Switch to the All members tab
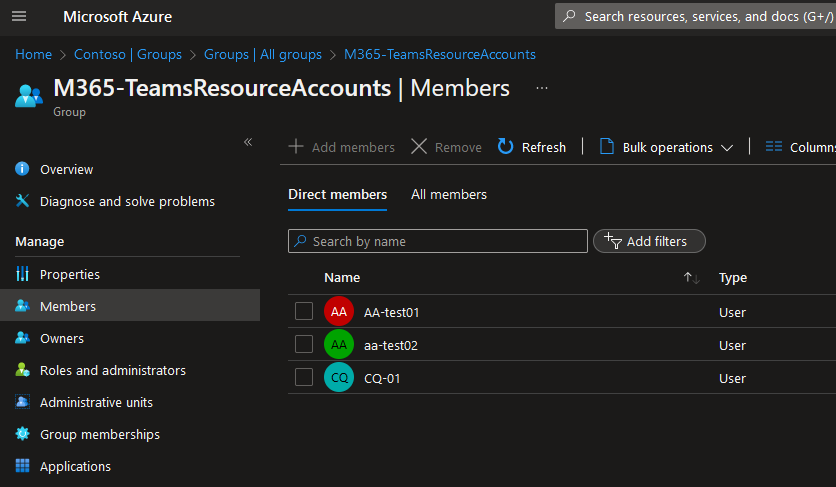836x487 pixels. (449, 195)
